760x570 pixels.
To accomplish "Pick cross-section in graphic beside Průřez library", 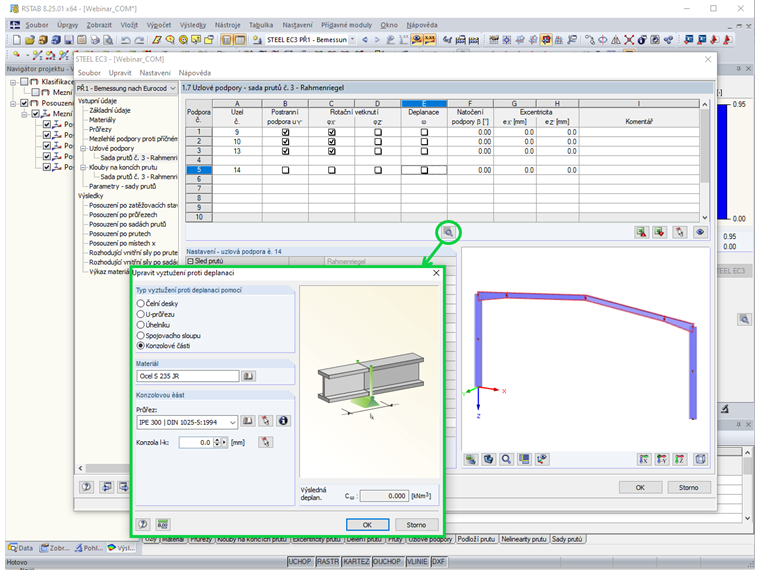I will pyautogui.click(x=266, y=421).
